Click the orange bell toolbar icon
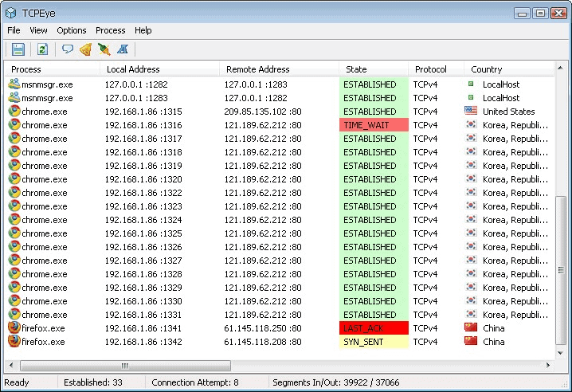 (x=85, y=49)
